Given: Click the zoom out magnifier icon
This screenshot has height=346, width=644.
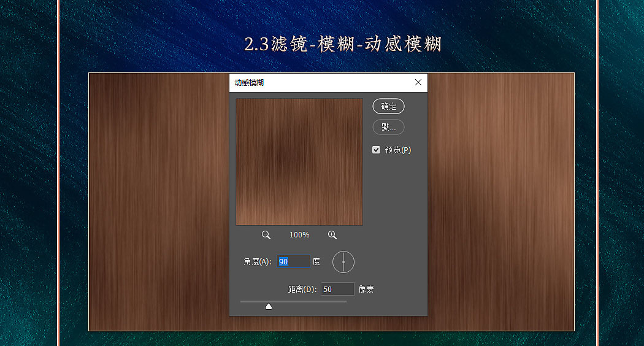Looking at the screenshot, I should click(266, 235).
